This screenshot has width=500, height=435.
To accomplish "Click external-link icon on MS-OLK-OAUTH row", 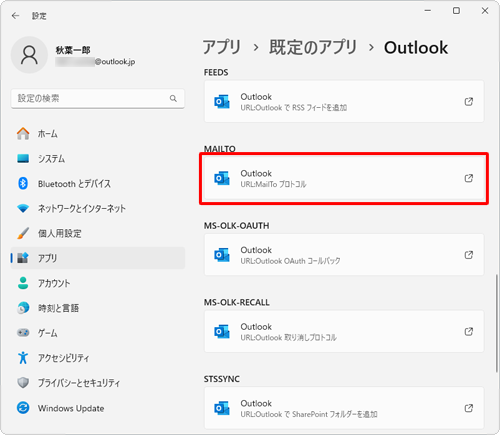I will pos(469,255).
